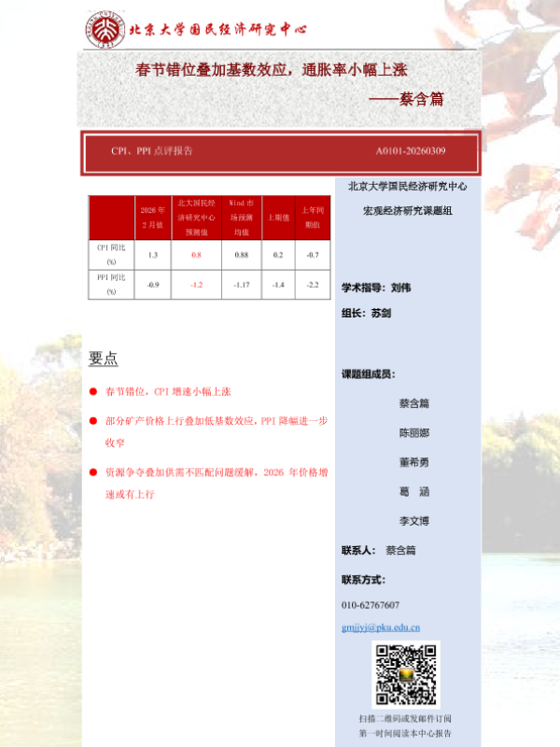Click the report title 春节错位叠加基数效应
560x747 pixels.
[x=272, y=70]
